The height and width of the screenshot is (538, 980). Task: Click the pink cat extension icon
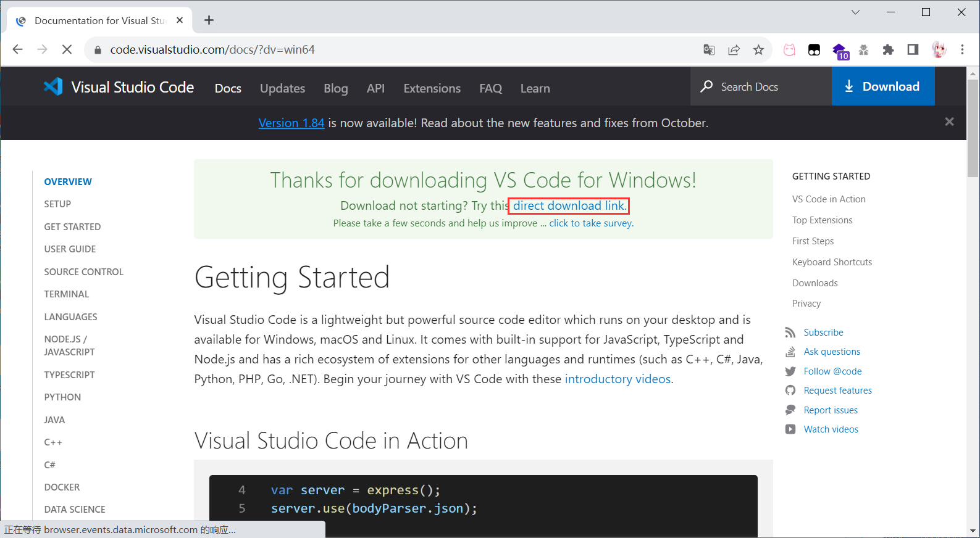pos(789,50)
